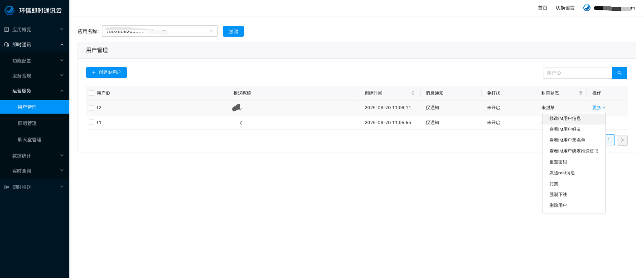Click the Easemob logo icon in sidebar
The image size is (644, 278).
click(10, 10)
